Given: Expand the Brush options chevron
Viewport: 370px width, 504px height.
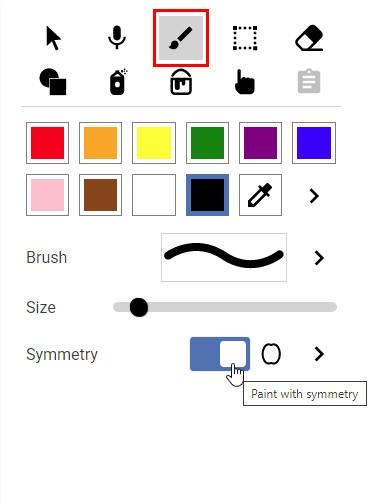Looking at the screenshot, I should tap(319, 258).
